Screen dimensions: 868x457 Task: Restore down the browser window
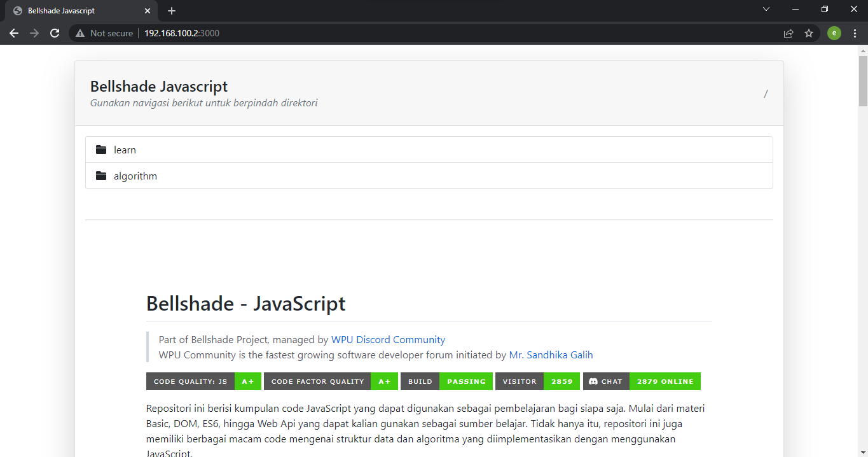point(825,9)
